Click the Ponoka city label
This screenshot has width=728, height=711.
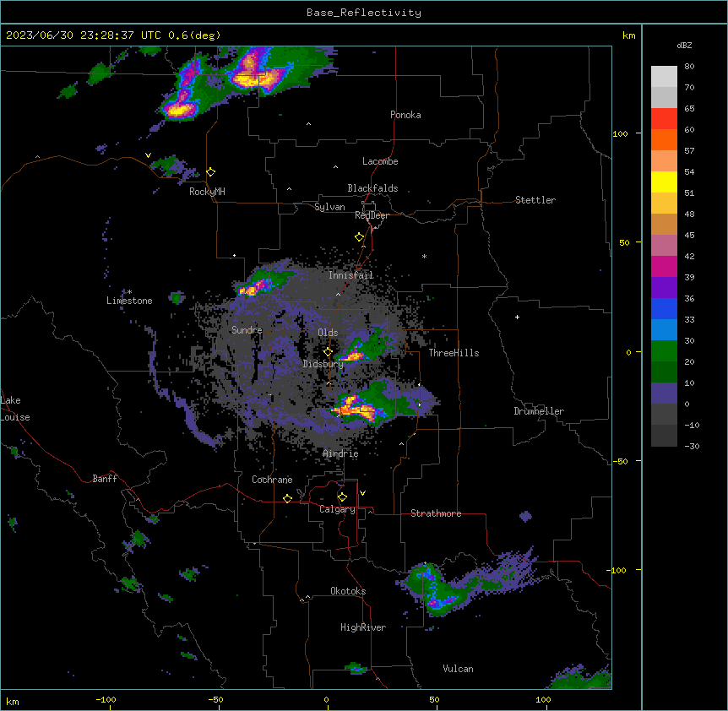tap(405, 115)
